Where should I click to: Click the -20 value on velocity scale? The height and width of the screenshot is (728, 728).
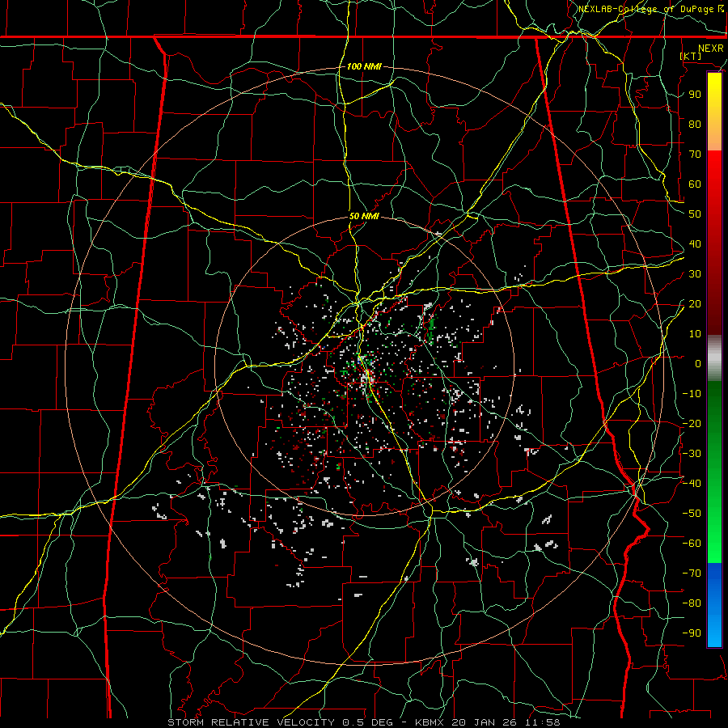tap(692, 424)
